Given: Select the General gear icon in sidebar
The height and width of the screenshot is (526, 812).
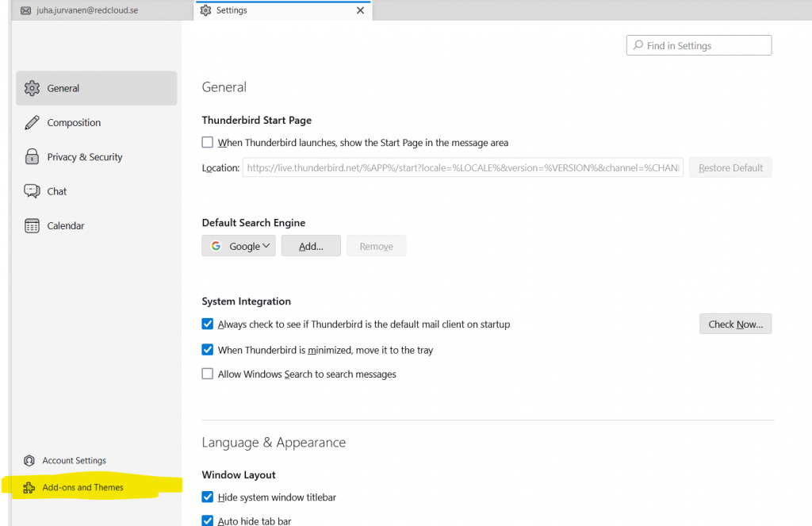Looking at the screenshot, I should click(32, 88).
